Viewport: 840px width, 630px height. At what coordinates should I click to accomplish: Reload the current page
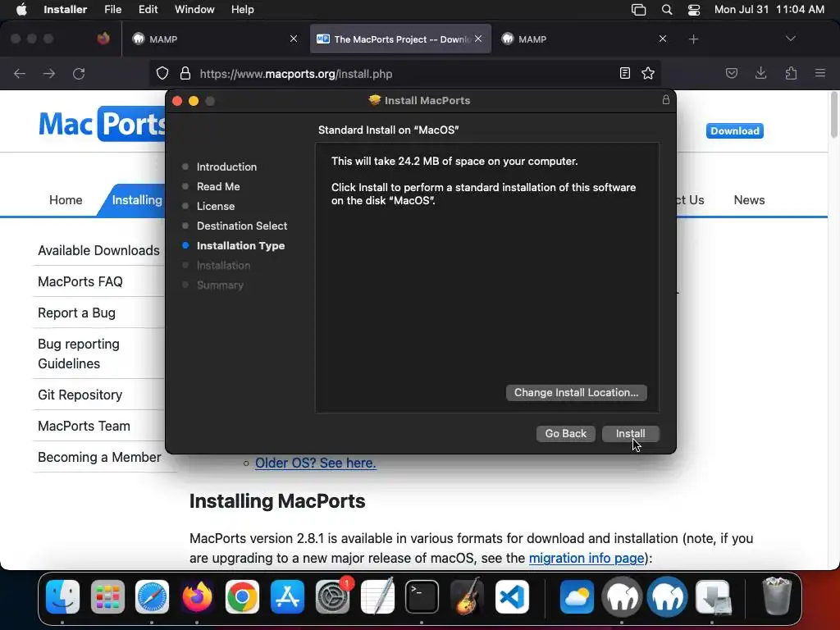79,73
